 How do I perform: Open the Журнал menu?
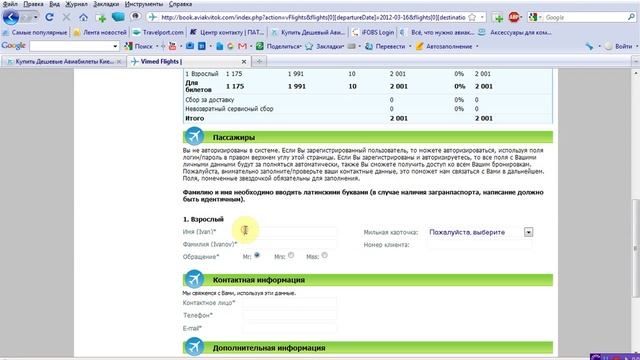(x=76, y=4)
